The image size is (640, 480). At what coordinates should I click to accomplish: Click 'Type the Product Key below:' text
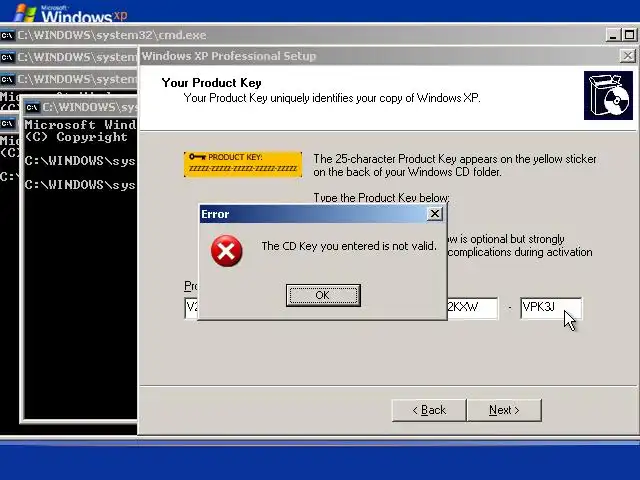381,198
